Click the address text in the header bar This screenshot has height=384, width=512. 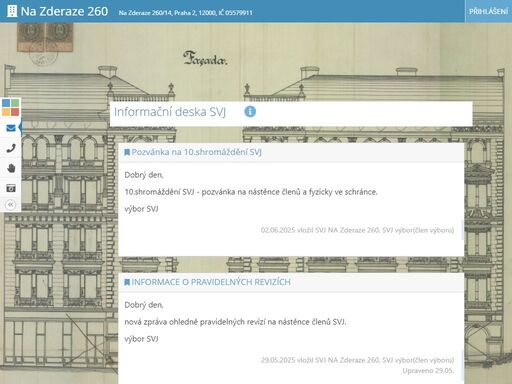pyautogui.click(x=185, y=13)
